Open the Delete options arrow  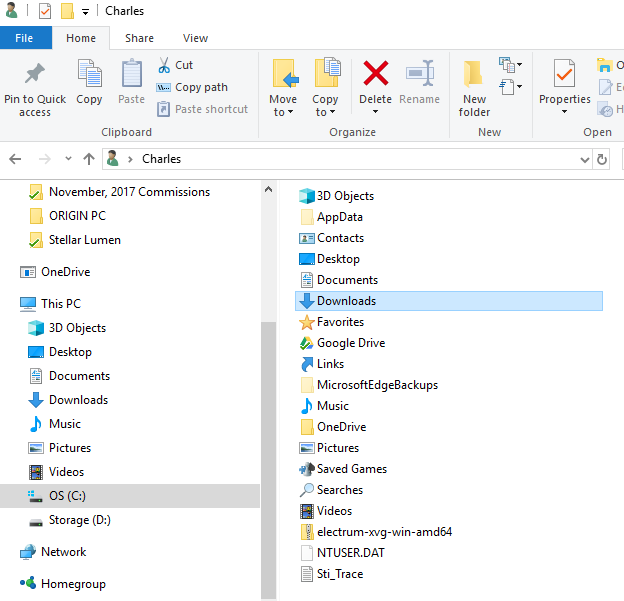[x=375, y=112]
